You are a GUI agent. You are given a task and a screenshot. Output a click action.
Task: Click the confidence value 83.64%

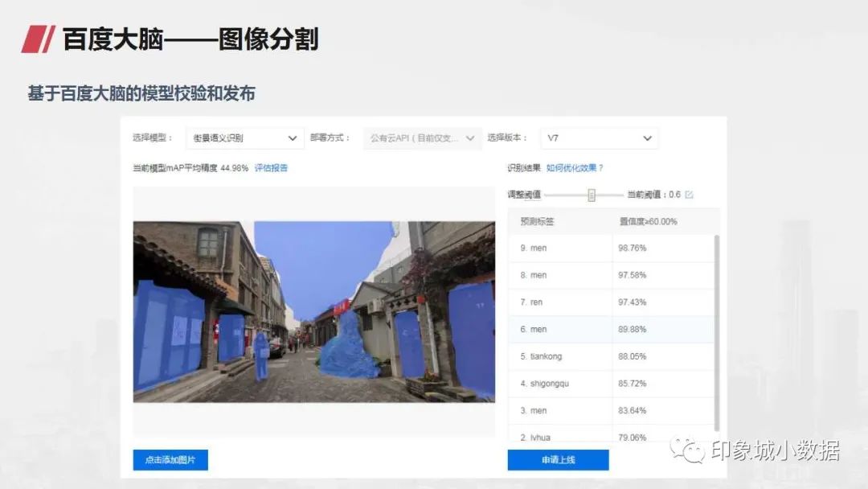pyautogui.click(x=633, y=411)
